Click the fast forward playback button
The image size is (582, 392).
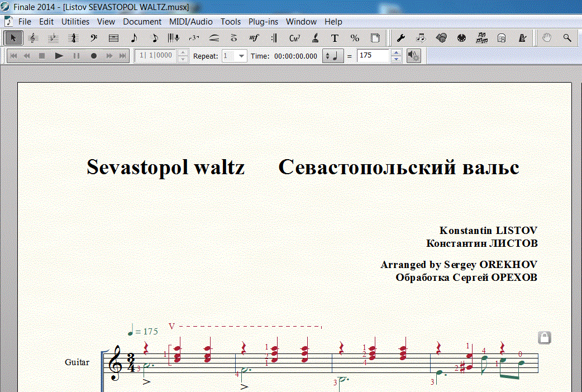point(109,56)
